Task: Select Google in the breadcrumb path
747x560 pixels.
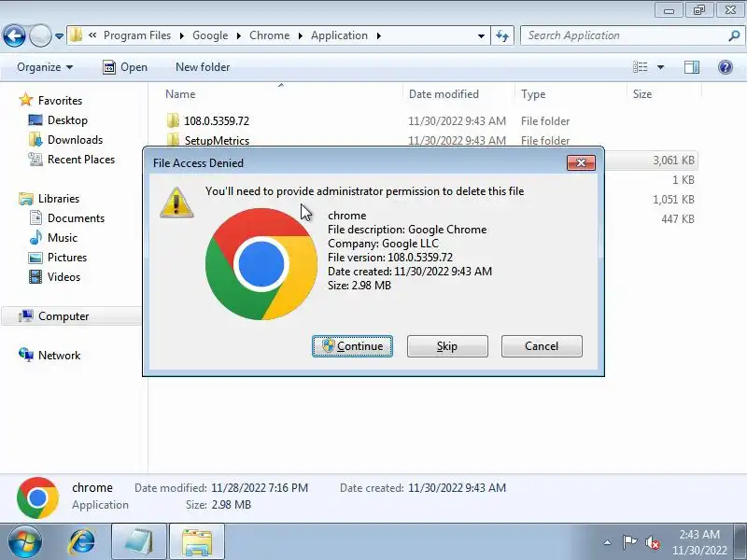Action: click(210, 35)
